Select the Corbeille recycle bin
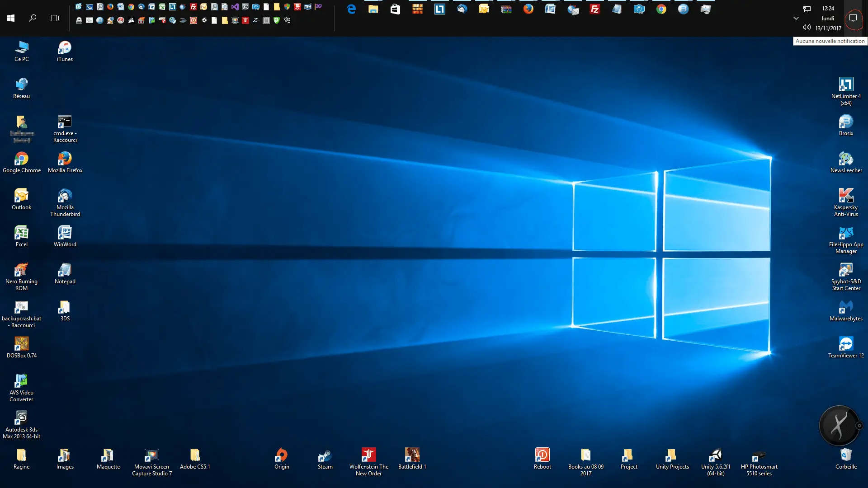868x488 pixels. coord(846,459)
